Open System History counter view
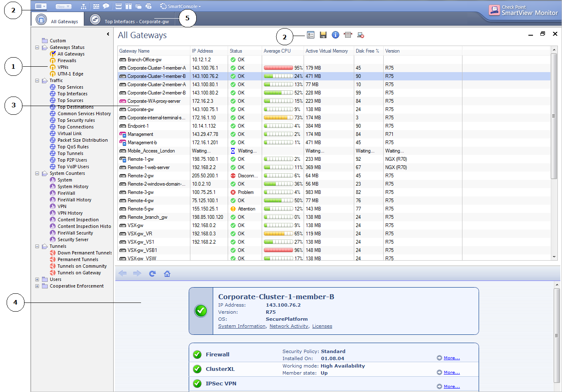562x392 pixels. click(x=73, y=186)
